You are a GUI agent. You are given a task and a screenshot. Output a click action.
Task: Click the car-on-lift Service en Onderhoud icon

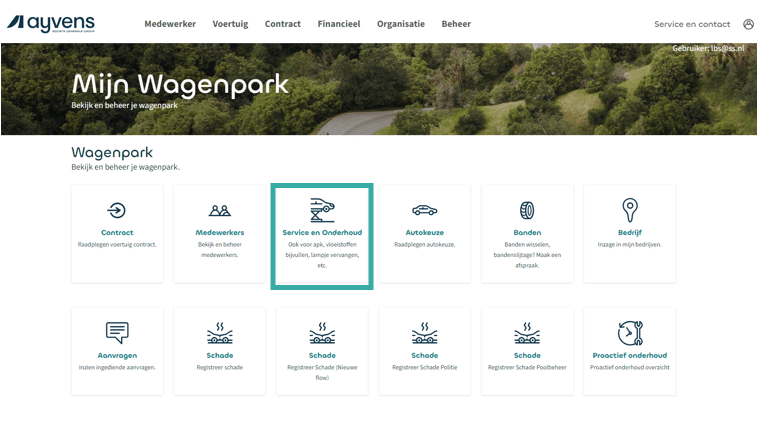pyautogui.click(x=322, y=210)
